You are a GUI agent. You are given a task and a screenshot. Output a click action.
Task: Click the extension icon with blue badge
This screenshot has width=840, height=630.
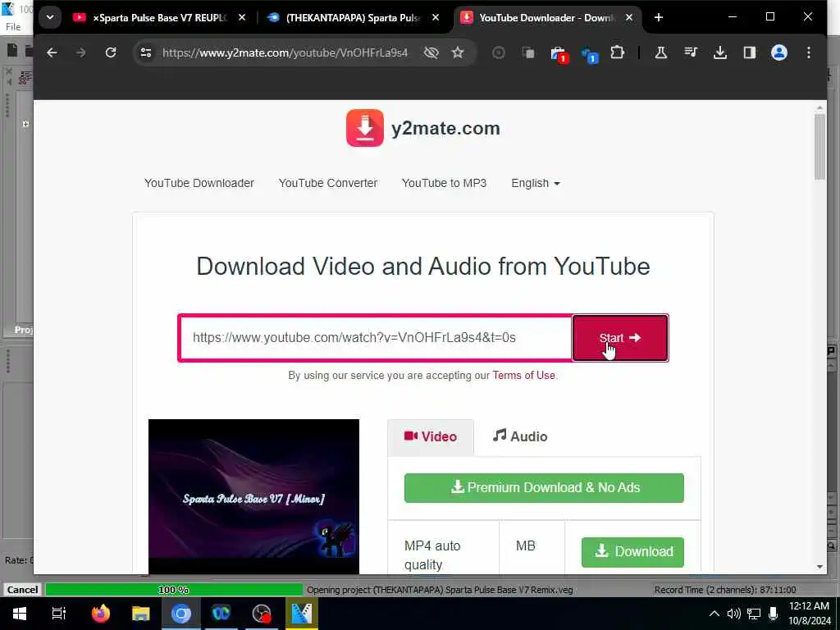[x=589, y=53]
